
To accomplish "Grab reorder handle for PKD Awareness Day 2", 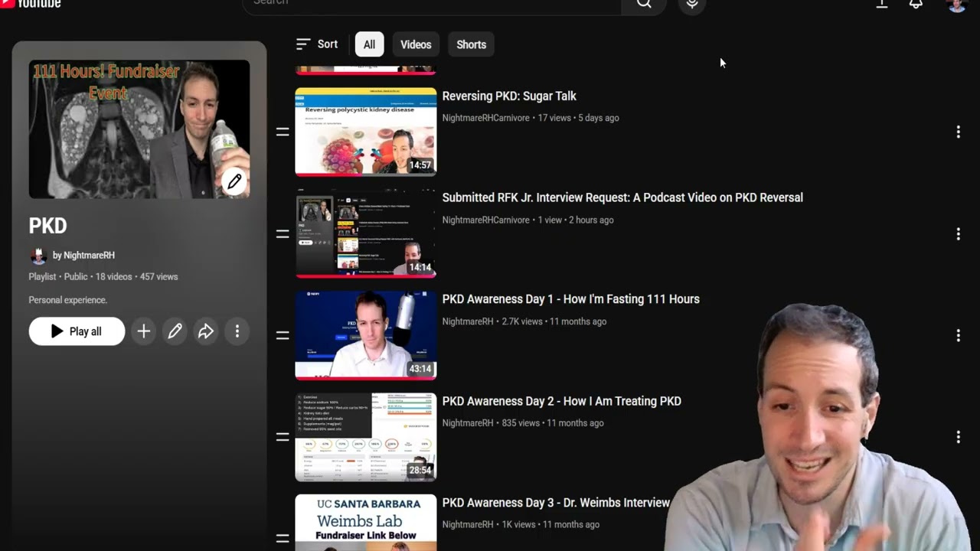I will tap(283, 437).
